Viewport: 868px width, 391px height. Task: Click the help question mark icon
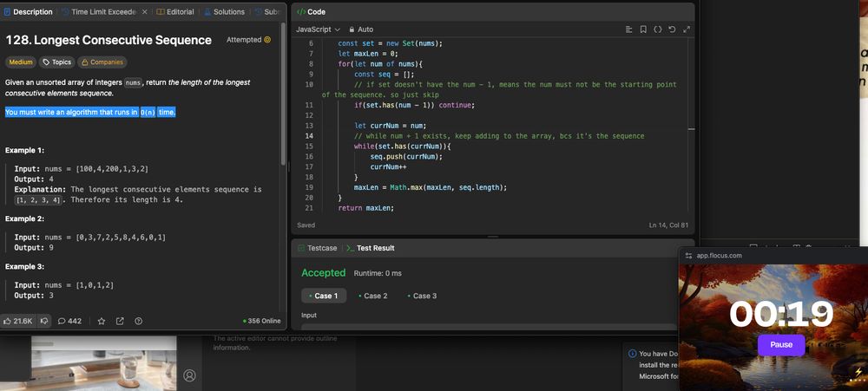[138, 321]
